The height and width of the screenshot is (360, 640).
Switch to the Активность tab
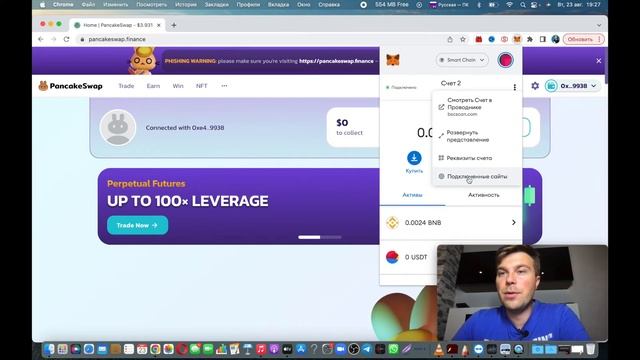pyautogui.click(x=483, y=195)
